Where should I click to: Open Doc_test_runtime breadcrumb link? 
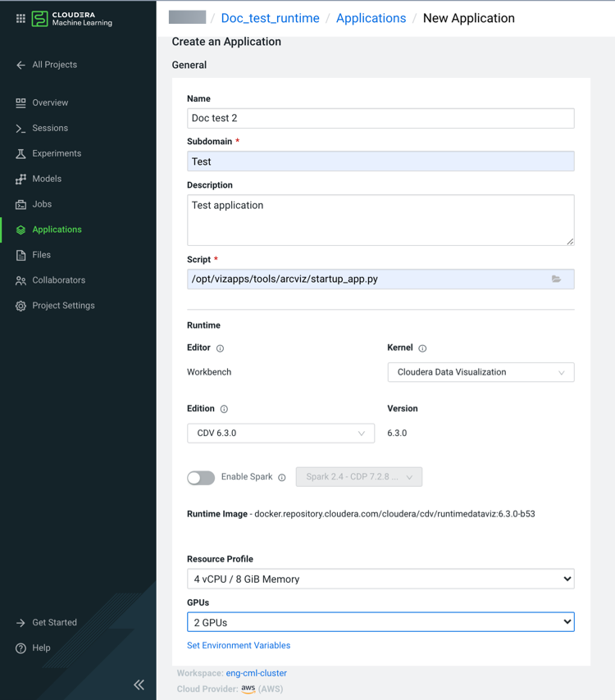(x=270, y=18)
